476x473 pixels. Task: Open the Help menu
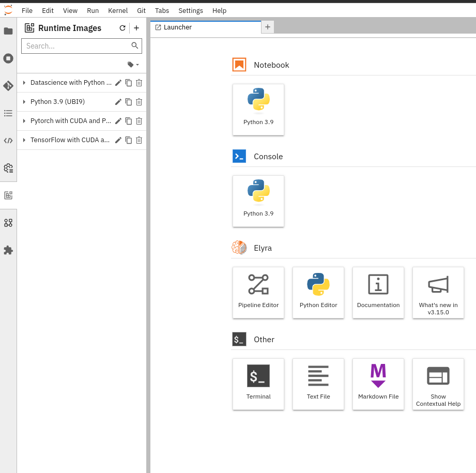tap(219, 11)
